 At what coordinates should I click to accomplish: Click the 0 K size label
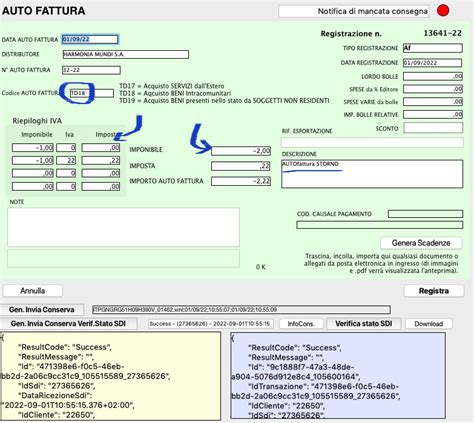(x=261, y=267)
